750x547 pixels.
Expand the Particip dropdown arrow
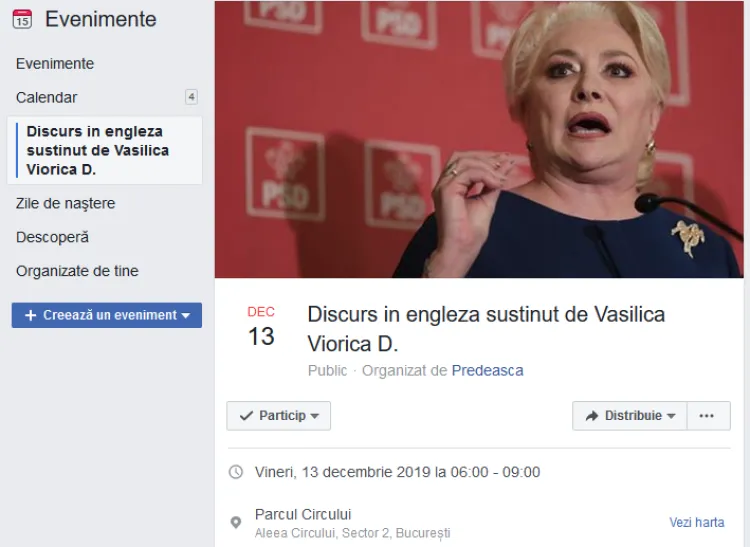coord(315,416)
